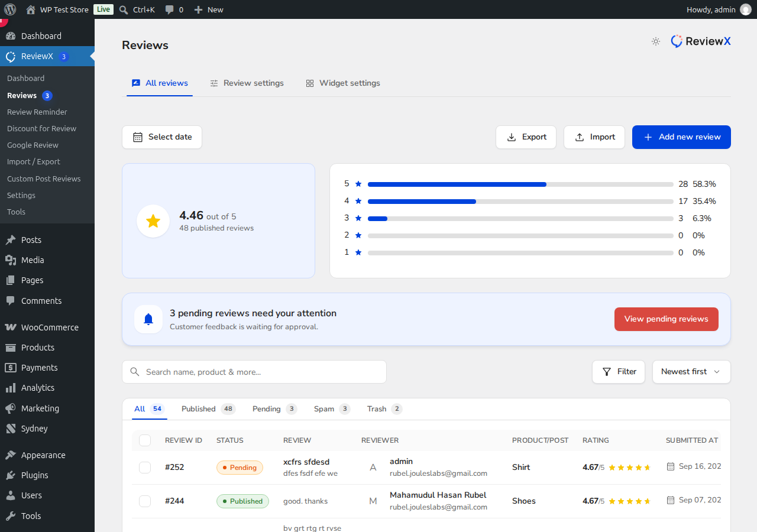
Task: Click the Appearance paintbrush icon
Action: (x=11, y=455)
